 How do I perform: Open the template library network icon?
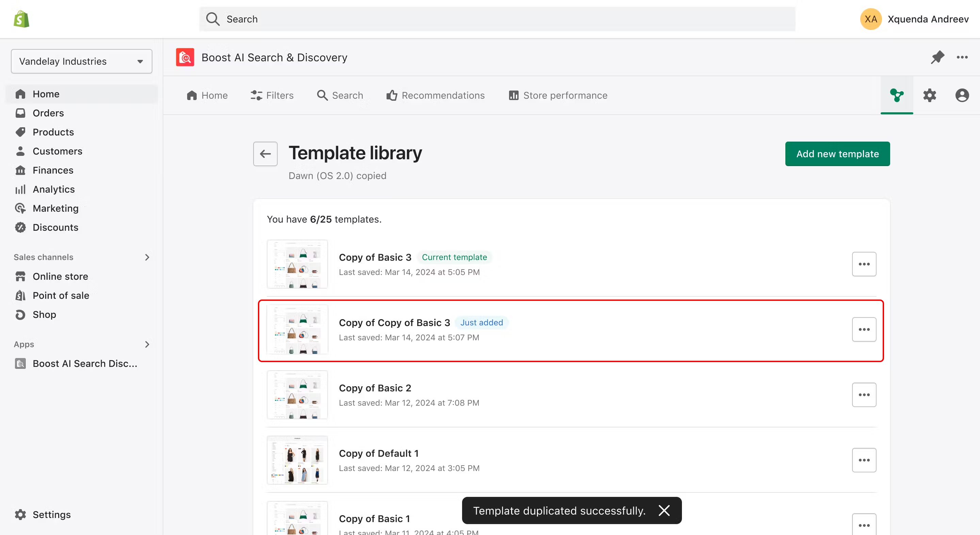point(896,95)
